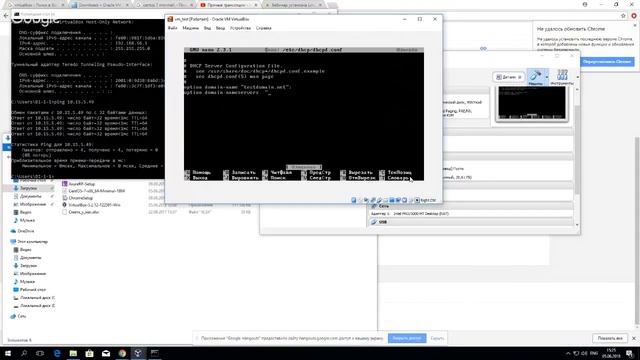Click Перезапустить Chrome button

click(607, 62)
